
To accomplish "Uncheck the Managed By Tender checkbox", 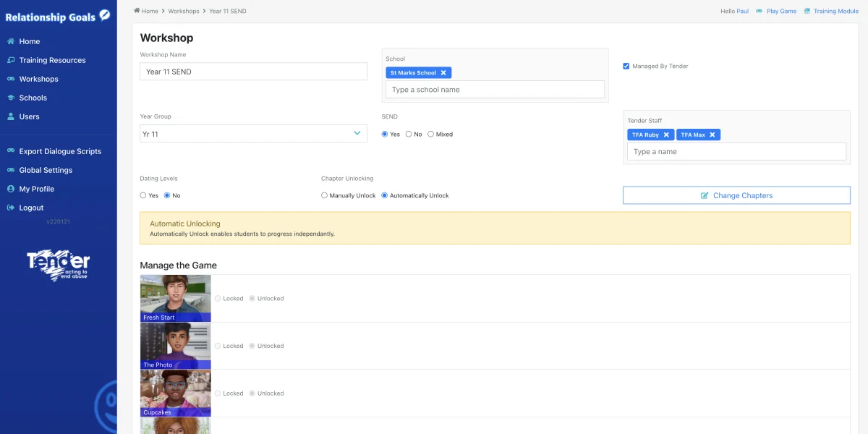I will 626,66.
